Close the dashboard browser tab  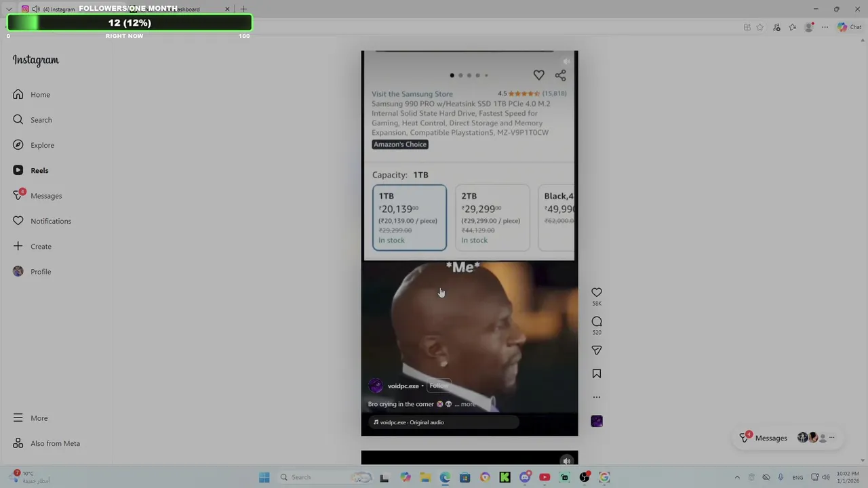(227, 9)
